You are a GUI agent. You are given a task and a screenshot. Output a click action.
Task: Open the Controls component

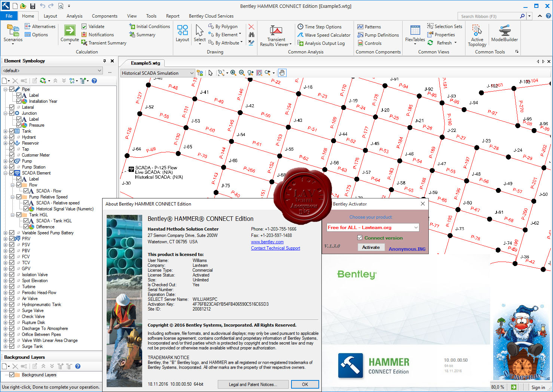[369, 43]
